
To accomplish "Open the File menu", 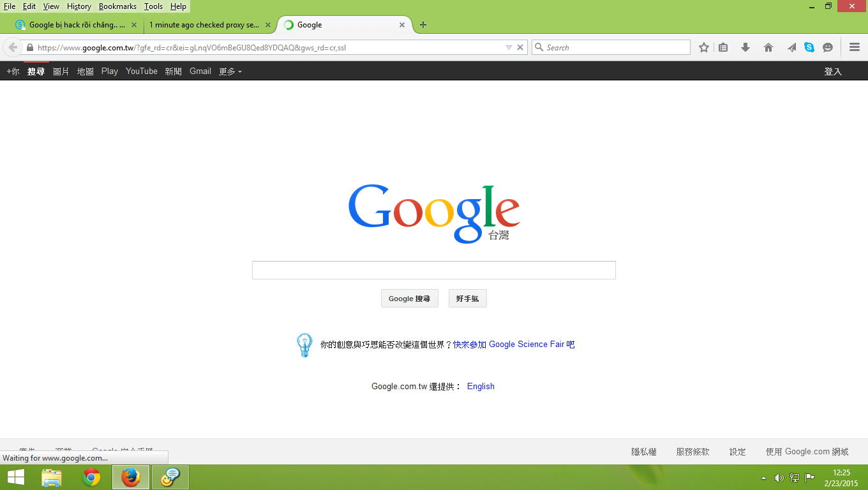I will [10, 6].
